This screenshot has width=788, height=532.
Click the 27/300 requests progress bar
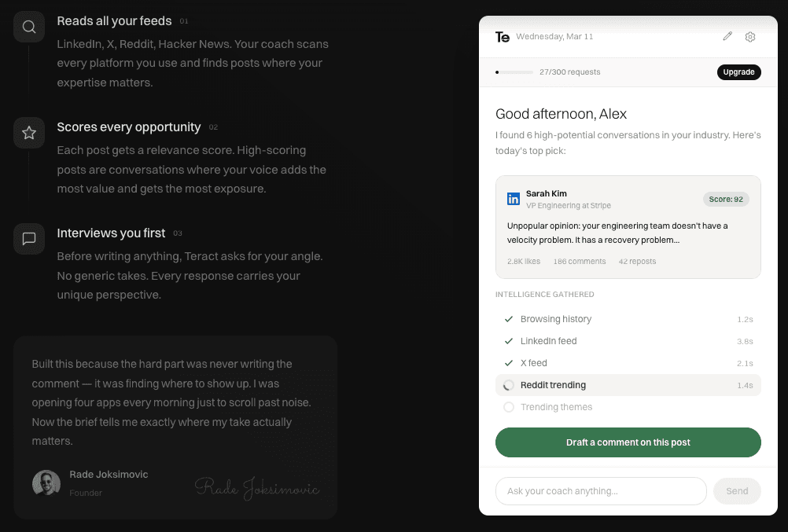click(x=514, y=72)
